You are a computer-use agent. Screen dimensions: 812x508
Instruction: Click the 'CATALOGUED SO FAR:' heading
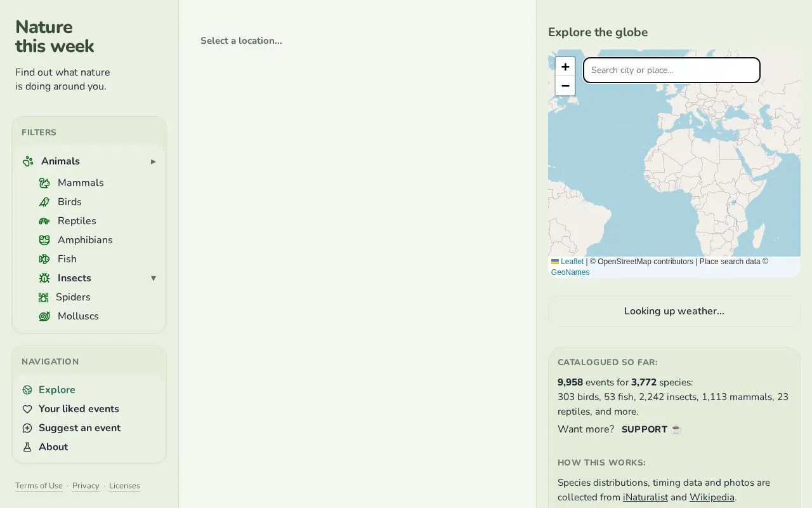coord(608,363)
